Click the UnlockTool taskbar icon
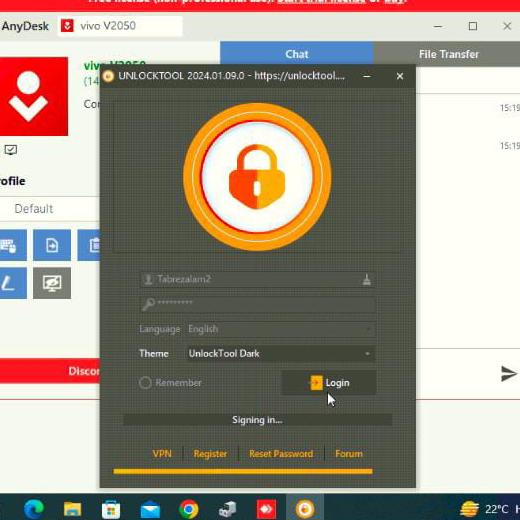The image size is (520, 520). pyautogui.click(x=305, y=509)
